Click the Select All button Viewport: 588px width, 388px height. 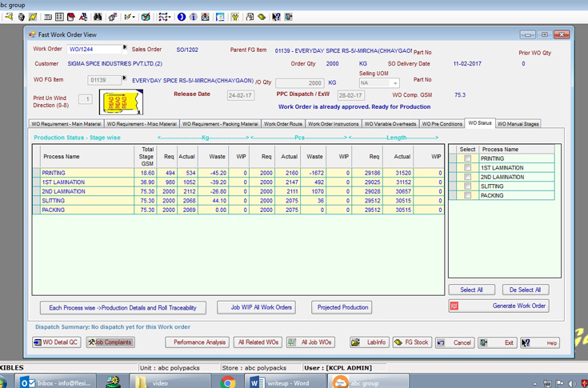471,290
